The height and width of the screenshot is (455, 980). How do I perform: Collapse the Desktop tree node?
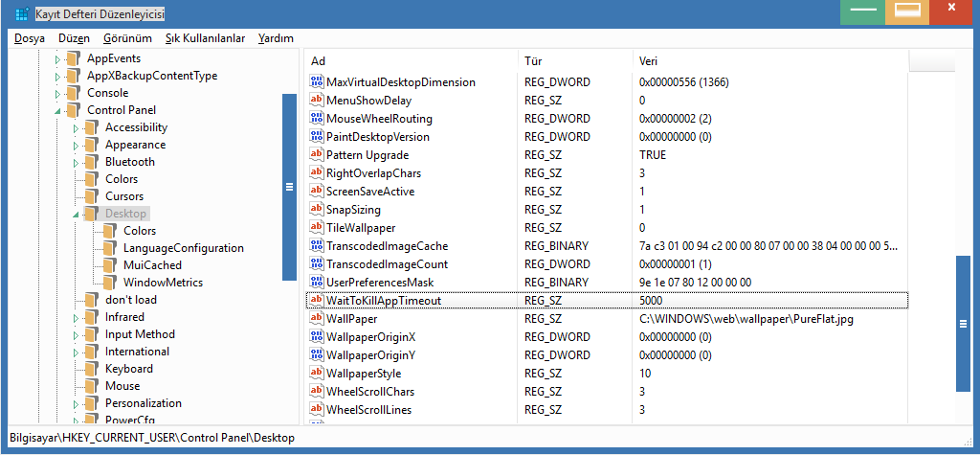coord(77,215)
